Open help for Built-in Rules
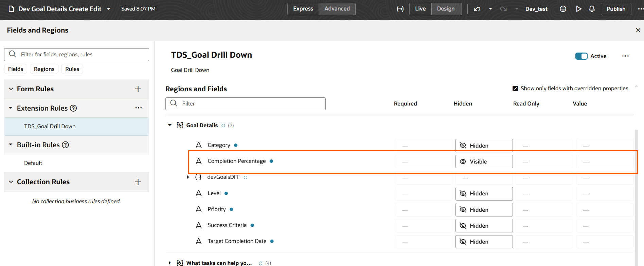644x266 pixels. tap(66, 145)
